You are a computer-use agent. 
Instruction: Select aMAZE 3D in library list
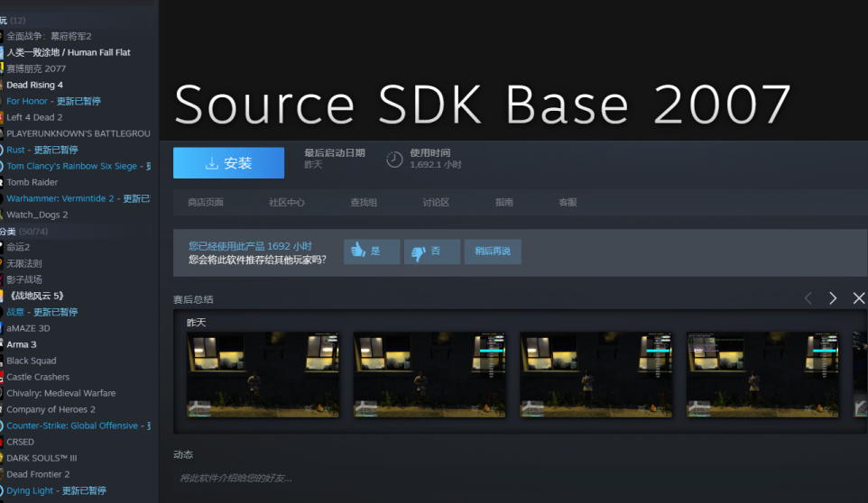[28, 328]
